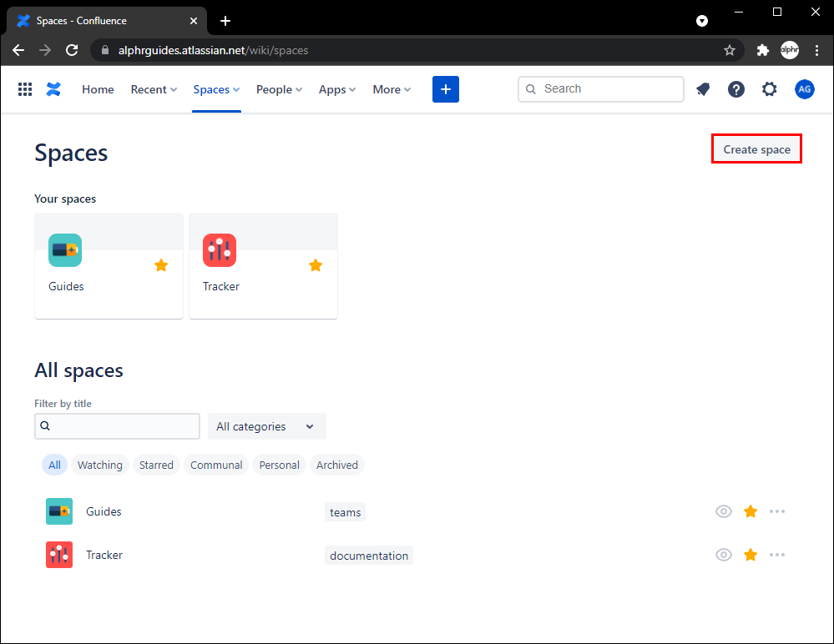The height and width of the screenshot is (644, 834).
Task: Toggle the star on the Tracker row
Action: click(751, 555)
